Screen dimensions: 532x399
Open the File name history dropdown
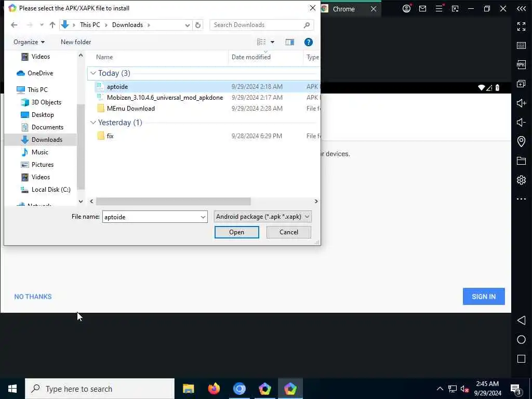point(203,217)
